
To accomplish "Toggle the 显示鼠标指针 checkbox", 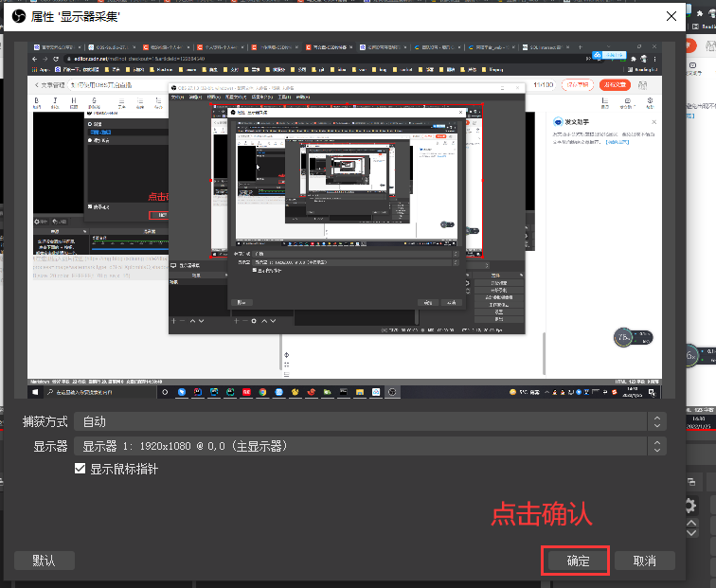I will click(x=80, y=469).
